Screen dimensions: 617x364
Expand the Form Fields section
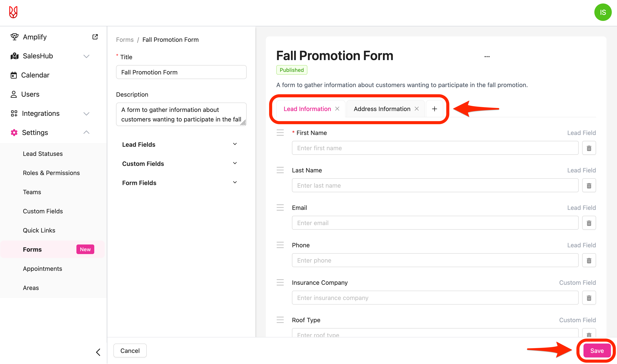coord(235,182)
